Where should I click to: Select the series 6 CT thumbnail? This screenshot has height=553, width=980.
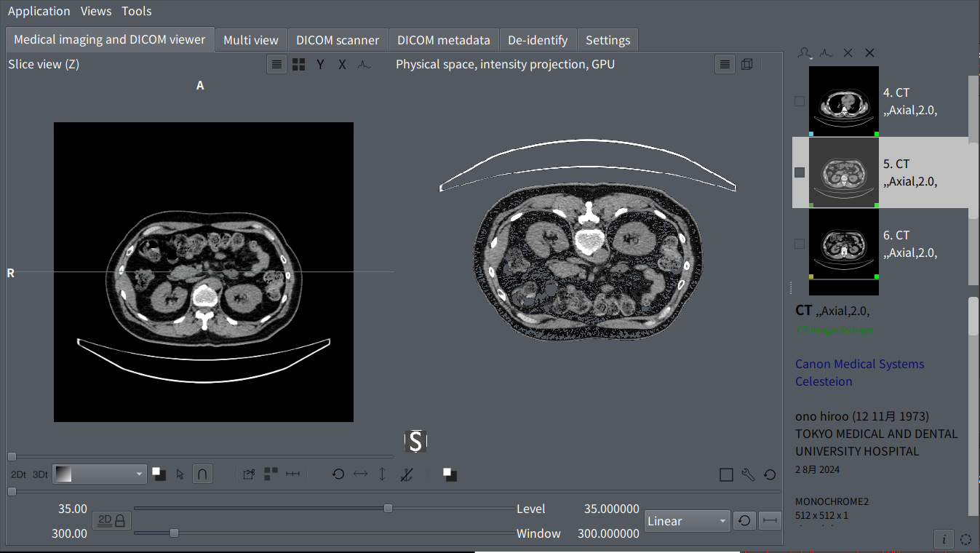click(x=844, y=244)
